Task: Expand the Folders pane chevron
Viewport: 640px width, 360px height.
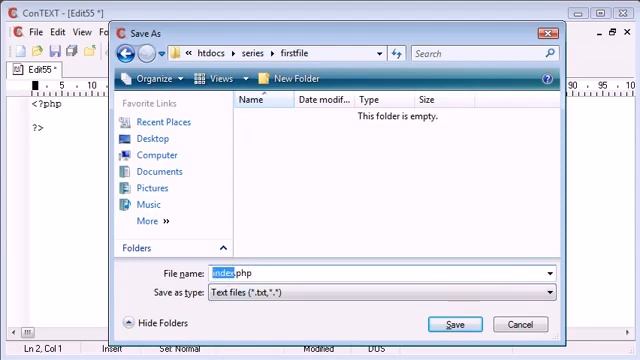Action: coord(223,248)
